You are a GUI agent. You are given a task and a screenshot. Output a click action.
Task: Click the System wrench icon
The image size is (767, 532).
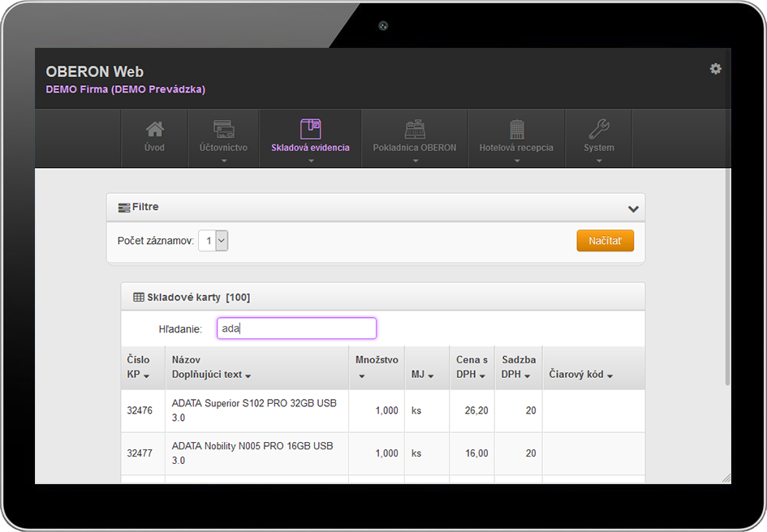point(599,129)
